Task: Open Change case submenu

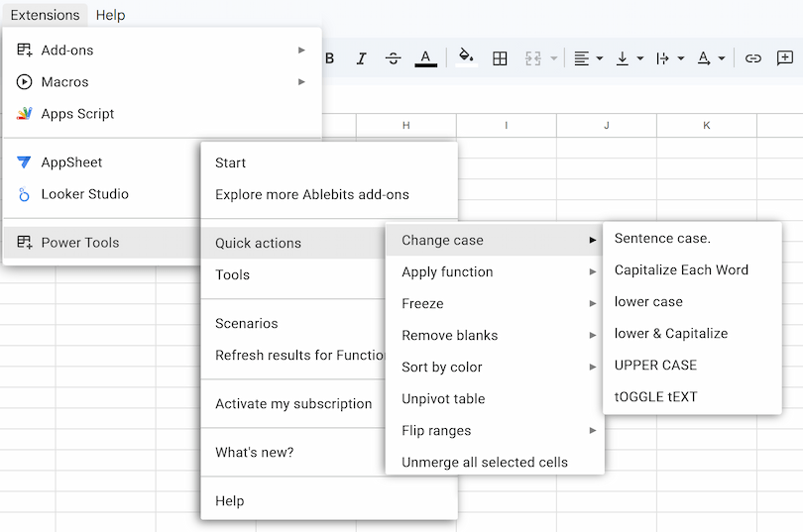Action: tap(495, 240)
